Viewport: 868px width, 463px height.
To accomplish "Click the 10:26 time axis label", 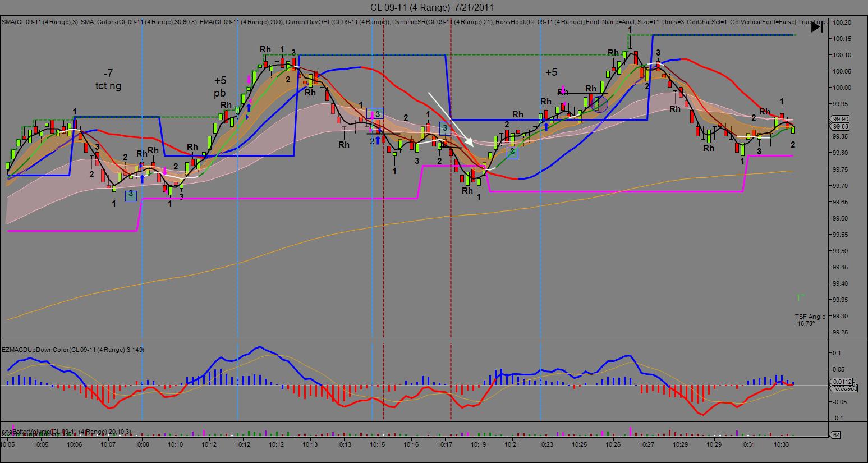I will point(613,444).
